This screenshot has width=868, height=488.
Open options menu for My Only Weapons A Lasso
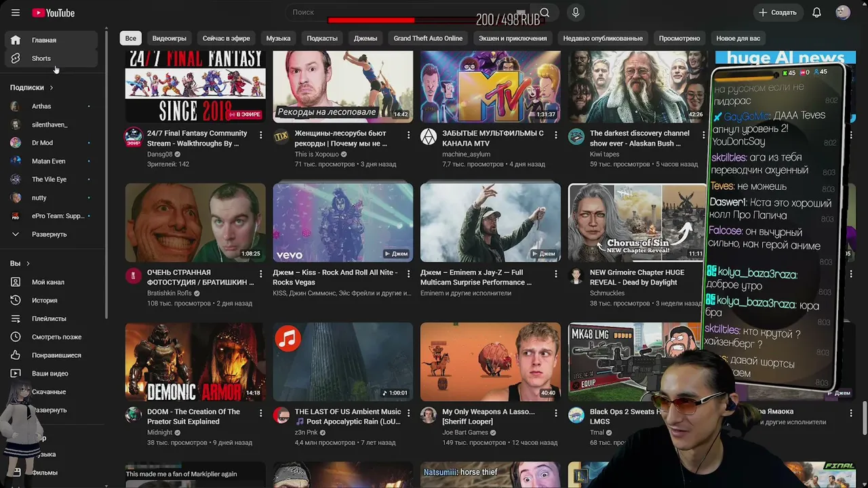pos(556,413)
